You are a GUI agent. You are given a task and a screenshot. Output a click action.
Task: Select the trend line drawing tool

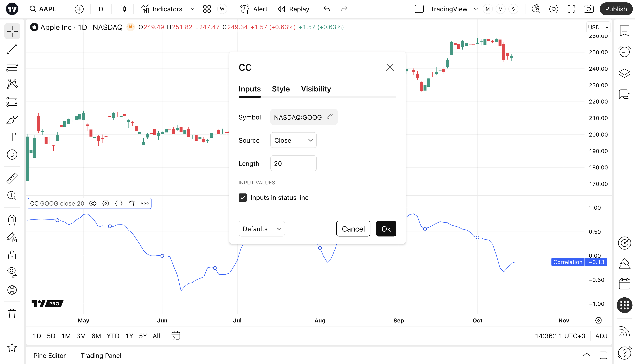click(12, 49)
